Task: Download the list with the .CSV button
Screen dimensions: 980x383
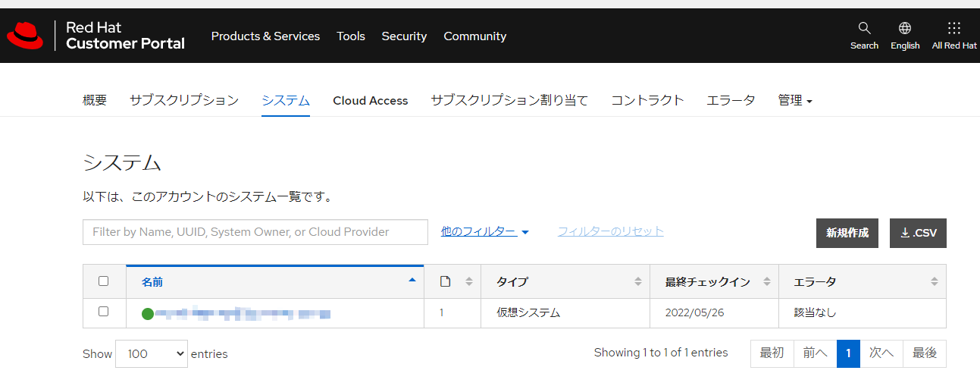Action: point(918,233)
